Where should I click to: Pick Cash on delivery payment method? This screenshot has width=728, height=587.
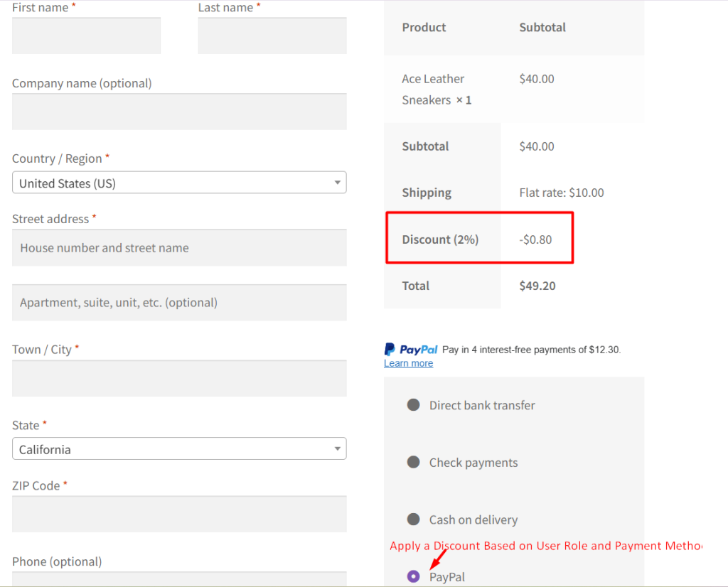[x=413, y=519]
